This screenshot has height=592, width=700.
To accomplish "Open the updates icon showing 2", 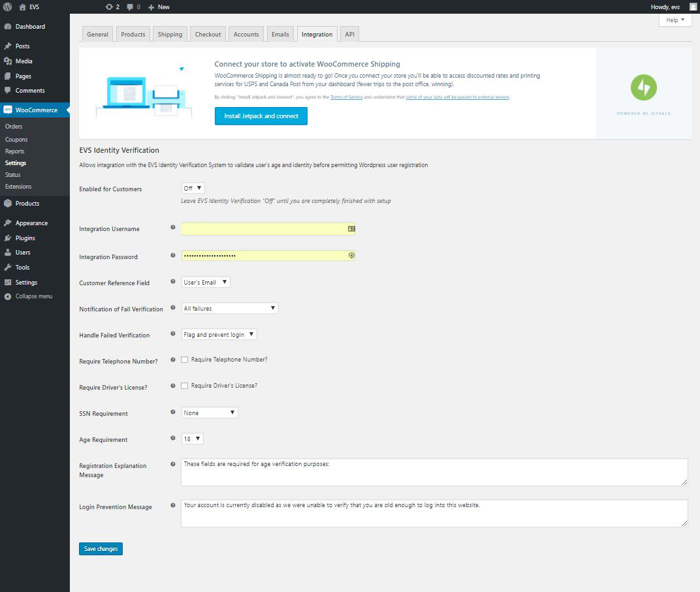I will (x=109, y=7).
